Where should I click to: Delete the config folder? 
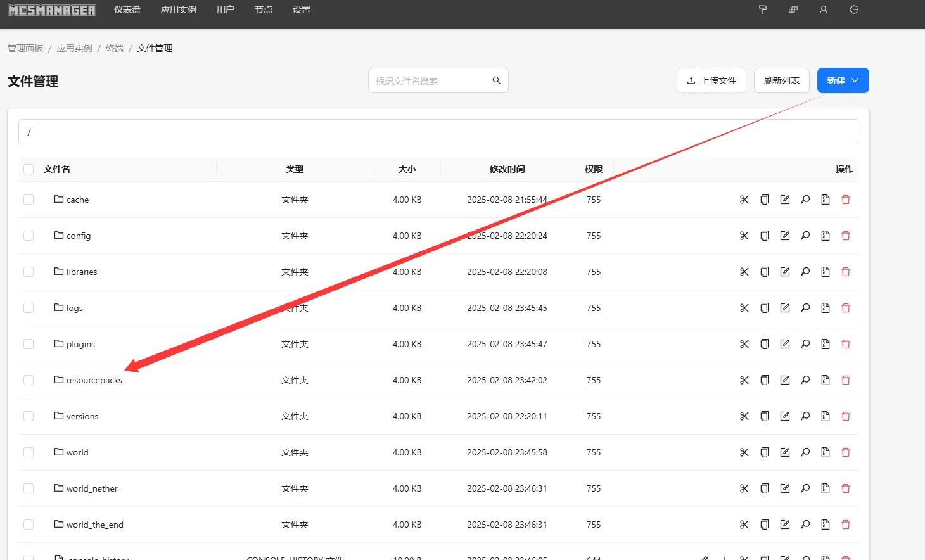click(846, 236)
